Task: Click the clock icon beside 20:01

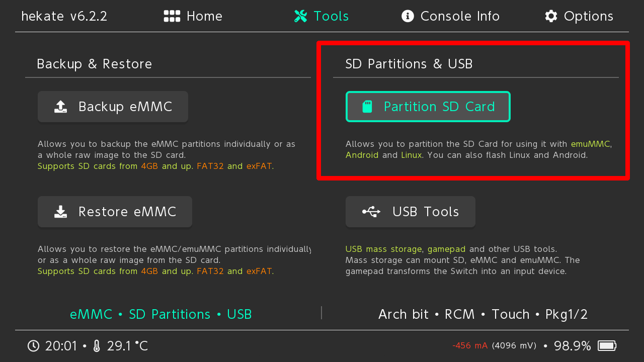Action: (x=33, y=346)
